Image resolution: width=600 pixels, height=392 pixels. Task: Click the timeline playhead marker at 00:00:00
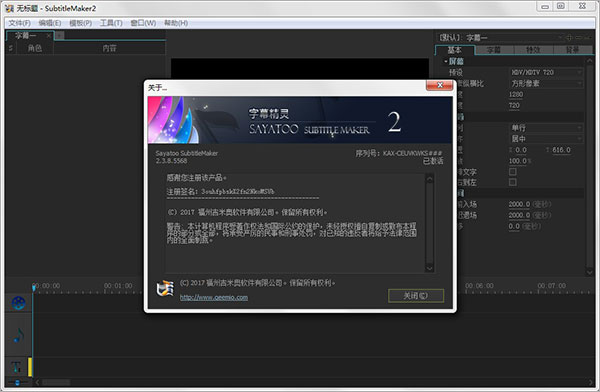34,287
